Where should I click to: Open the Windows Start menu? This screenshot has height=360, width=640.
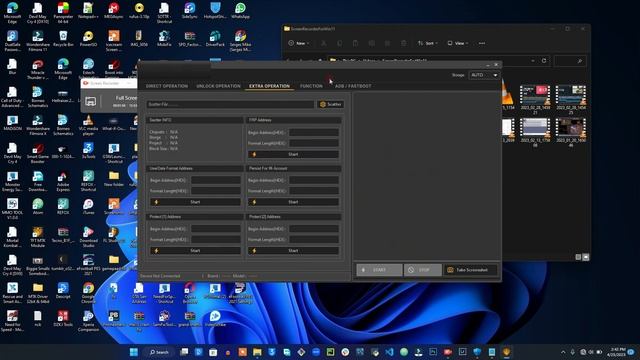click(134, 352)
